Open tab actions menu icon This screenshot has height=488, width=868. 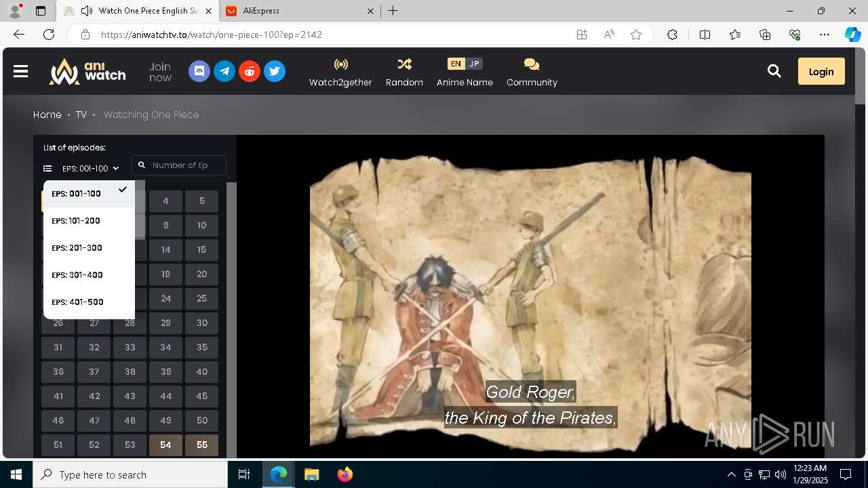(41, 11)
